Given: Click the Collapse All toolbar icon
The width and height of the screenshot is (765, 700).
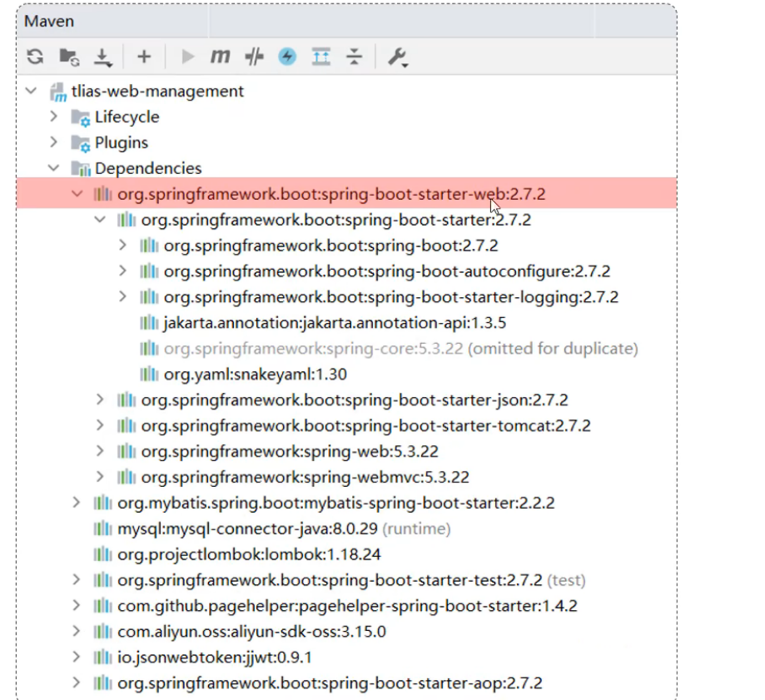Looking at the screenshot, I should (x=355, y=57).
